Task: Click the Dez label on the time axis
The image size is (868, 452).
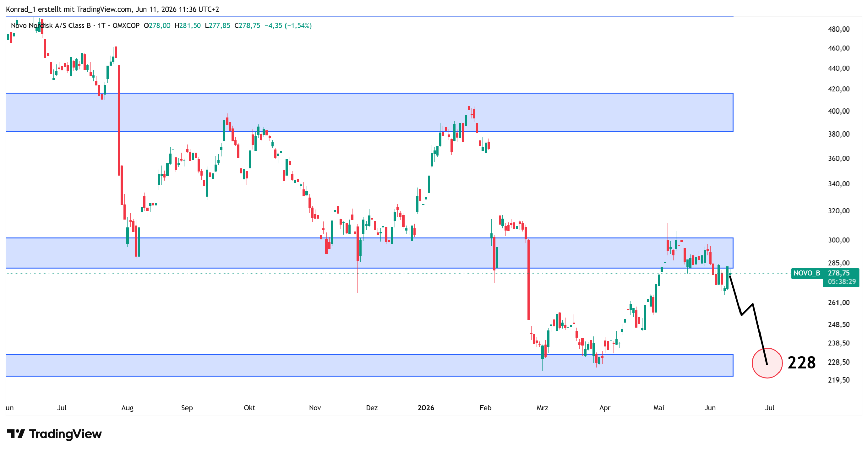Action: (372, 408)
